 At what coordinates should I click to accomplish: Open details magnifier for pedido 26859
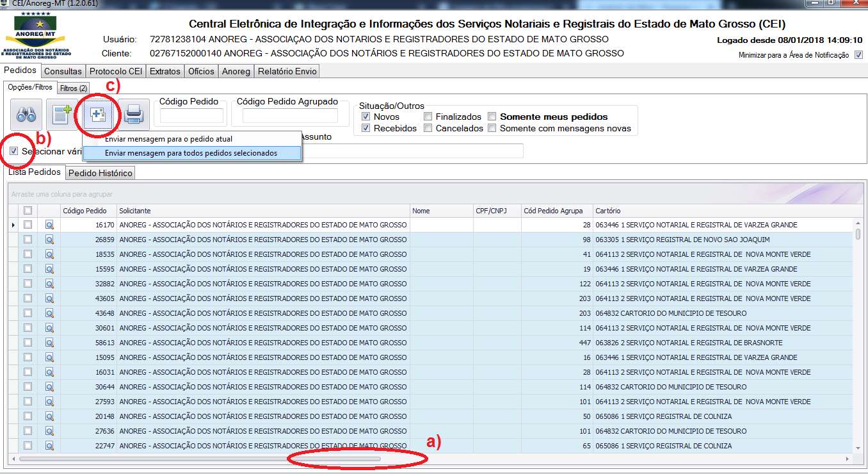tap(49, 240)
